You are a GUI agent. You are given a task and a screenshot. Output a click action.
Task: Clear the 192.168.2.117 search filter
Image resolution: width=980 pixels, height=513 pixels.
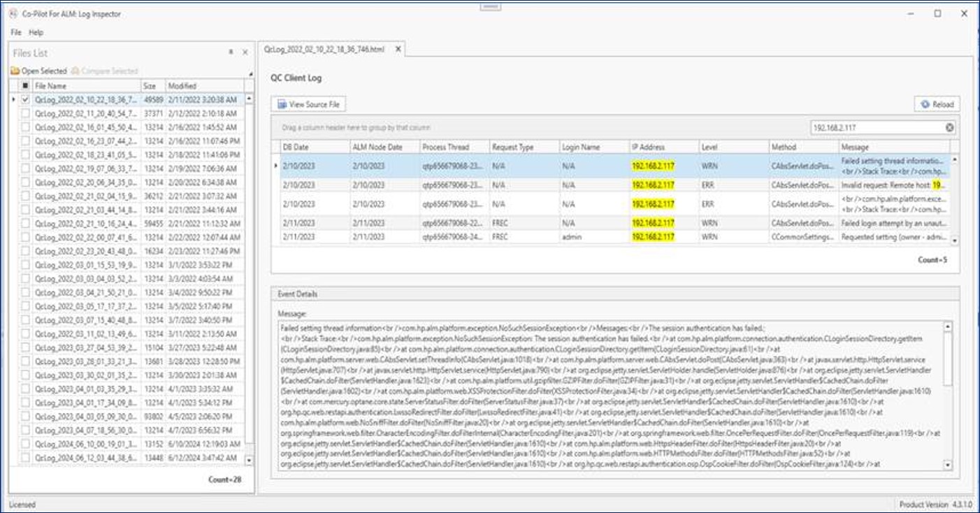[950, 128]
